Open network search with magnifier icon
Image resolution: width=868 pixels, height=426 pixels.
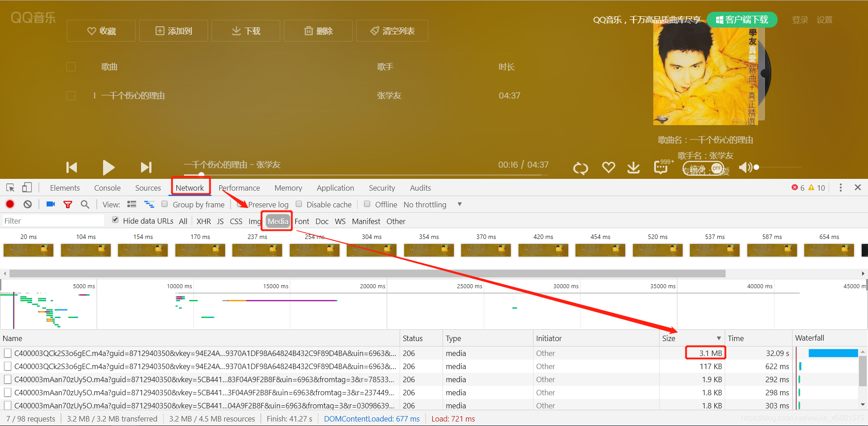pyautogui.click(x=85, y=204)
